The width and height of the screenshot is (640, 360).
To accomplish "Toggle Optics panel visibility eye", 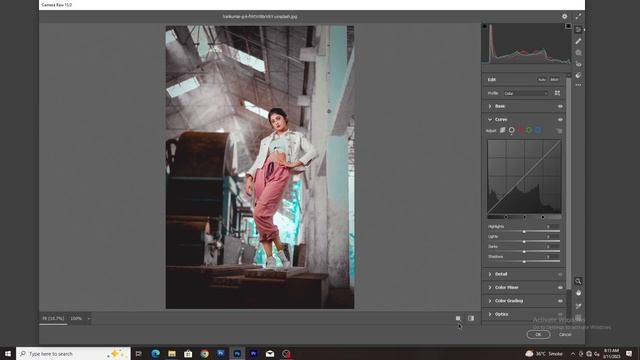I will tap(560, 314).
